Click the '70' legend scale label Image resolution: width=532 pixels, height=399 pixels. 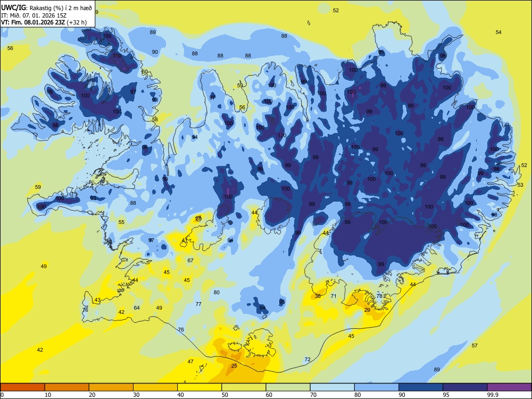313,395
